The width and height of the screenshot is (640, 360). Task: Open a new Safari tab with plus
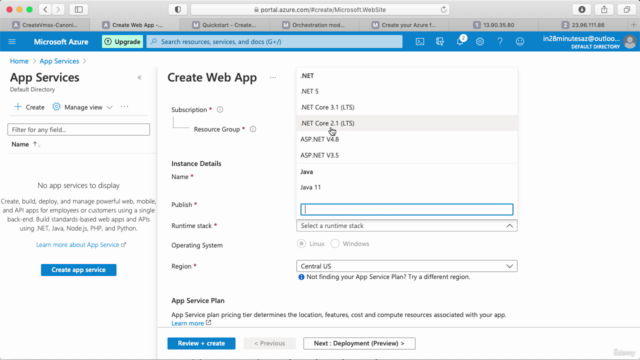tap(633, 25)
